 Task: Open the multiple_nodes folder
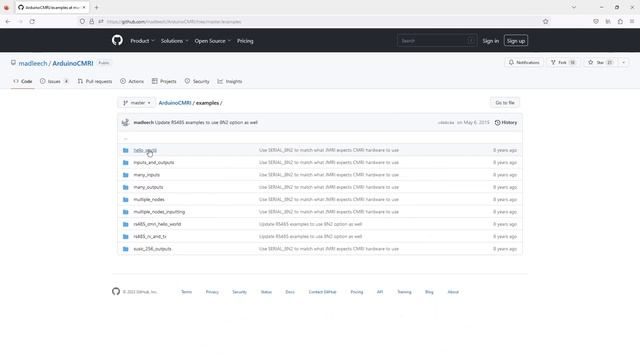point(149,200)
